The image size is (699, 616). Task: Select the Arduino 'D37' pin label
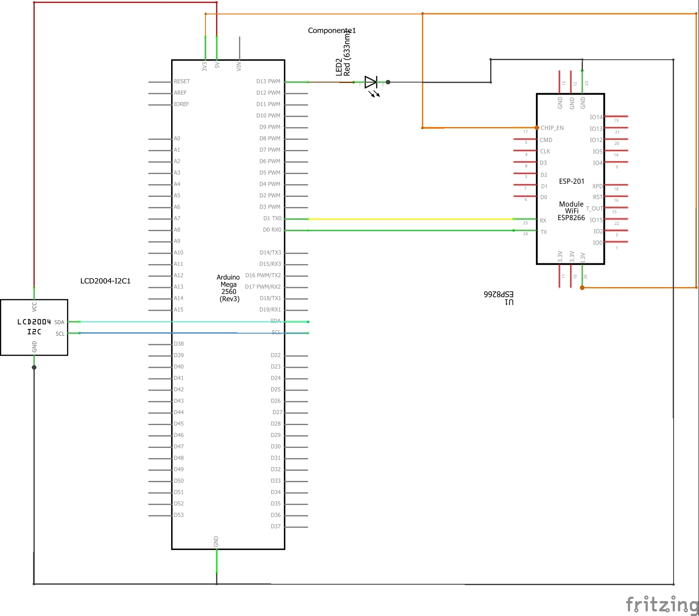click(276, 526)
